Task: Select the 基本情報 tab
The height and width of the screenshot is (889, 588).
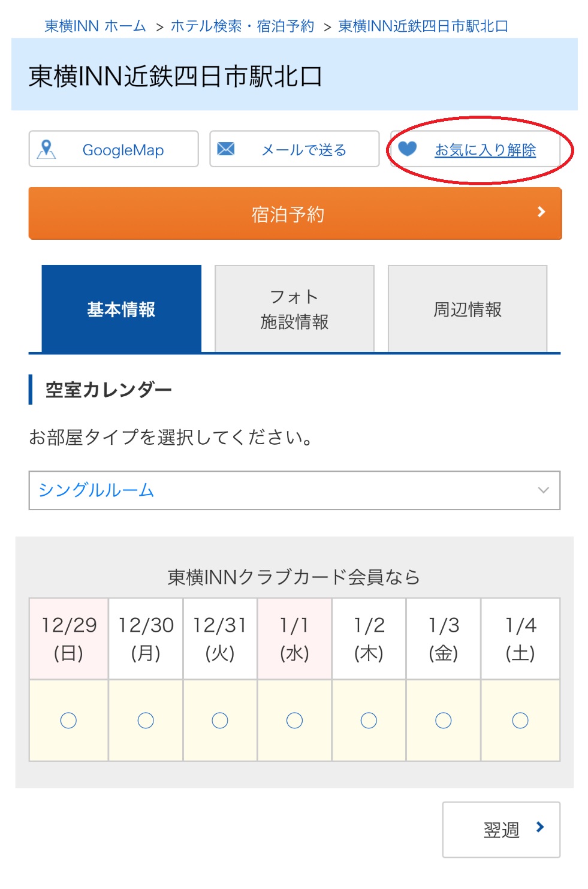Action: point(122,309)
